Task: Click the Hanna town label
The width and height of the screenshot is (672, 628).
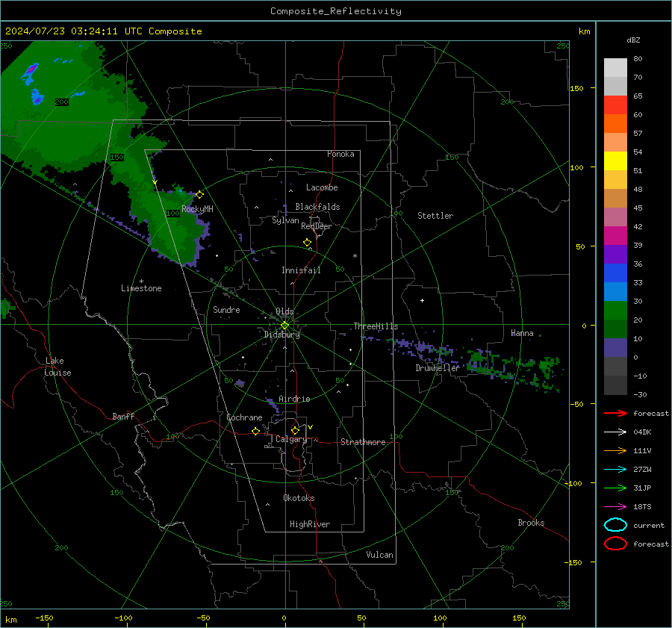Action: [x=522, y=333]
